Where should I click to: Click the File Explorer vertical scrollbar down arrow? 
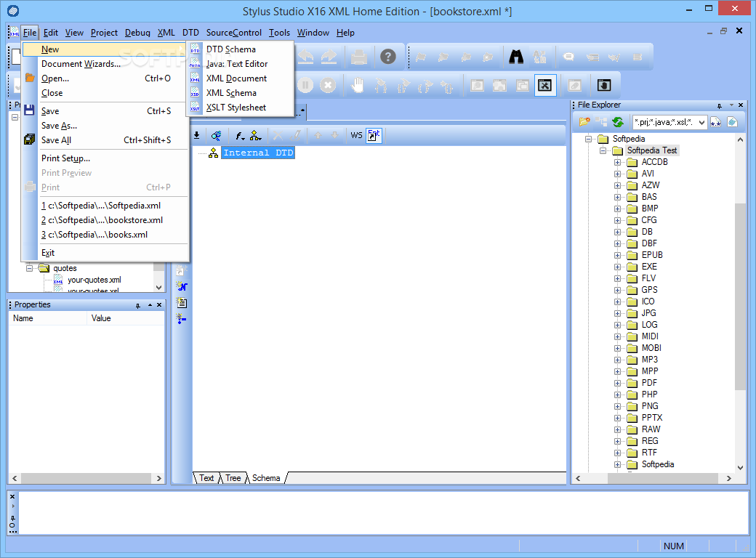click(740, 467)
